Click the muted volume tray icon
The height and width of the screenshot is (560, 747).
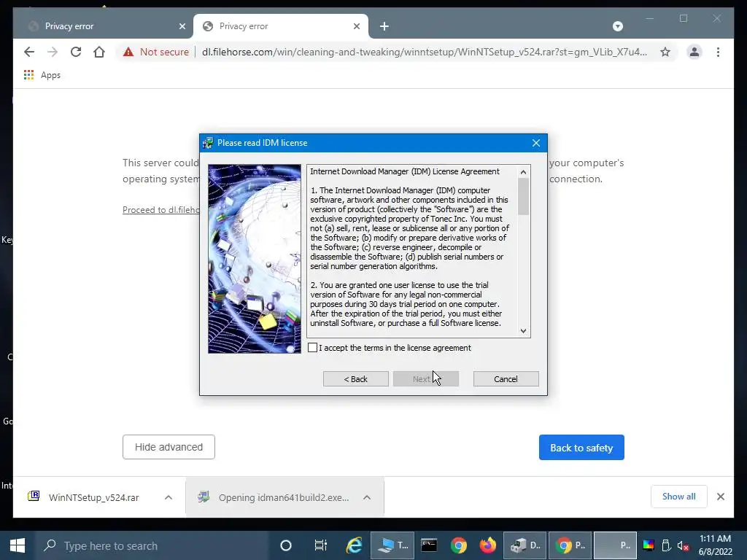pos(684,545)
